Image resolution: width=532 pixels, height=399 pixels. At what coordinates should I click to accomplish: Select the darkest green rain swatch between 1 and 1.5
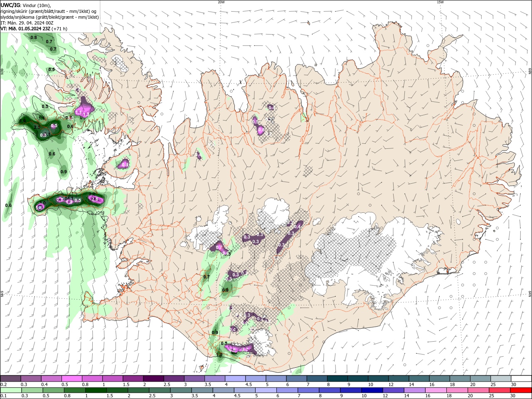(x=96, y=390)
